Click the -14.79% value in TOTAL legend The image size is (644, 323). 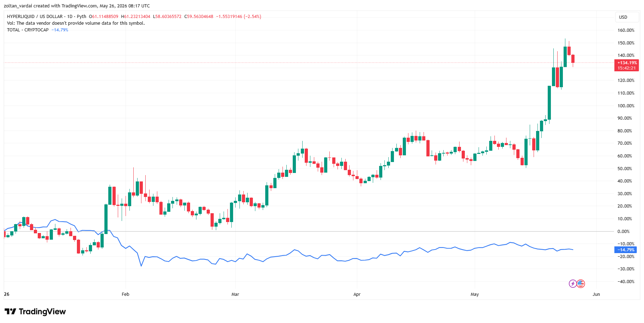tap(60, 30)
